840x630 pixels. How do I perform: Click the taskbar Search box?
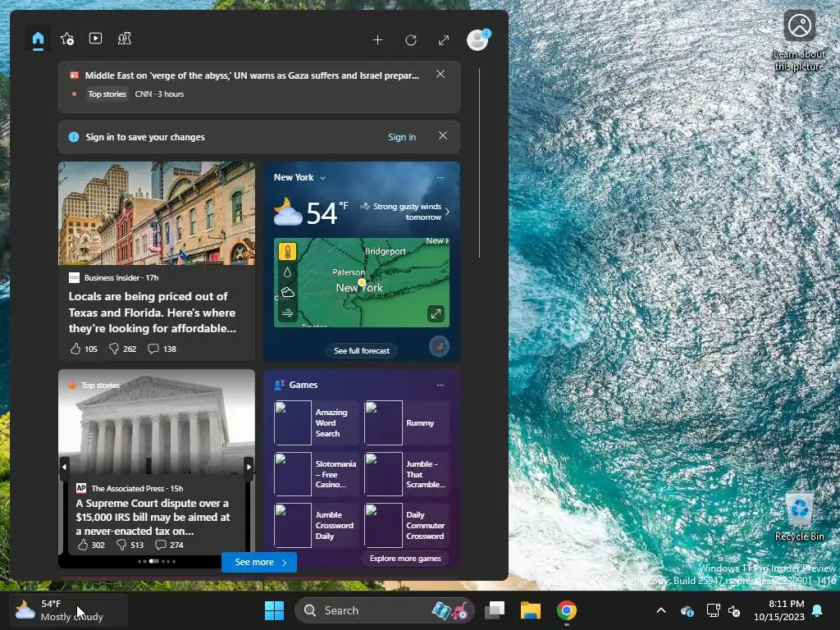(384, 610)
